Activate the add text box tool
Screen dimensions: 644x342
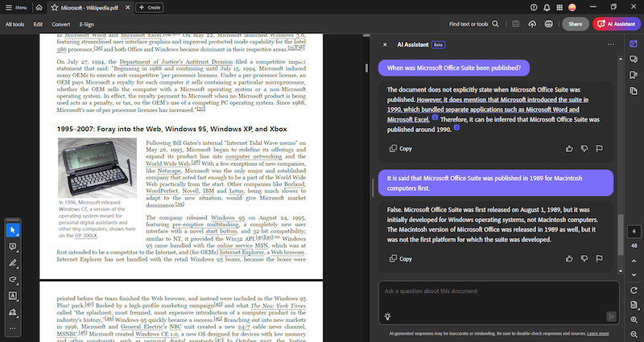(x=13, y=295)
